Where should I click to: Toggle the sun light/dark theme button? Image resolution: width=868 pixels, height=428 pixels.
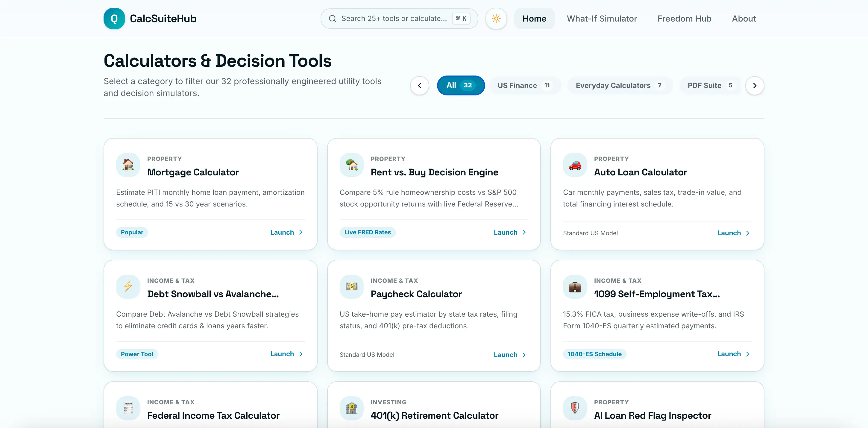point(496,19)
